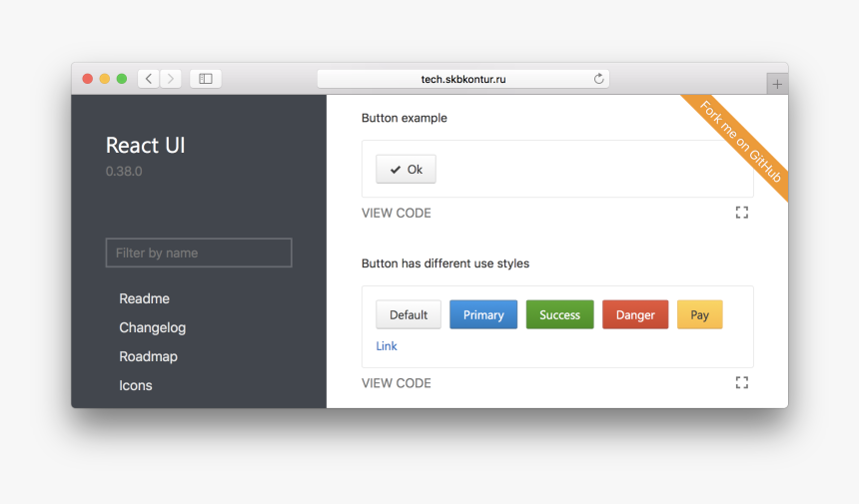
Task: Open fullscreen for the use styles example
Action: [x=742, y=382]
